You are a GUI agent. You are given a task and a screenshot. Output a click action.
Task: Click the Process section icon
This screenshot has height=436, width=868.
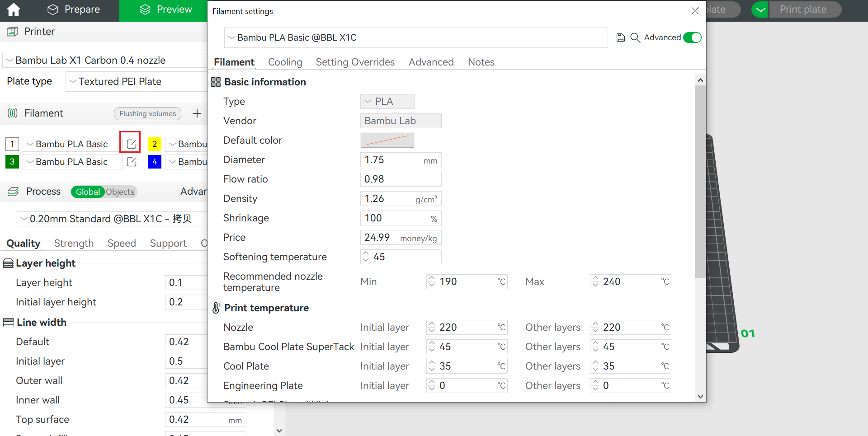click(x=13, y=192)
